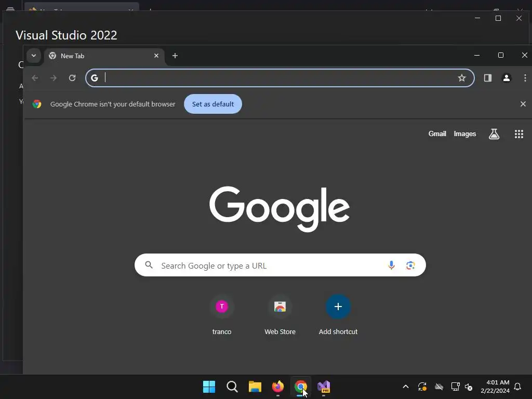Open clock and date panel
Image resolution: width=532 pixels, height=399 pixels.
point(495,387)
